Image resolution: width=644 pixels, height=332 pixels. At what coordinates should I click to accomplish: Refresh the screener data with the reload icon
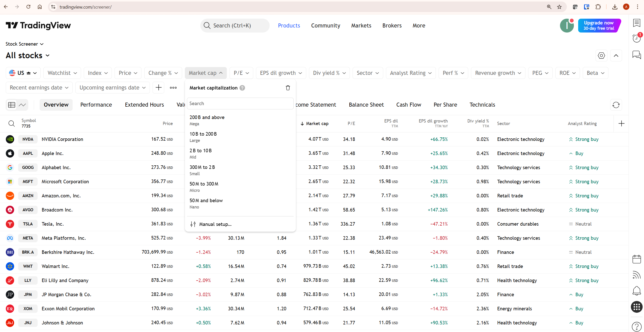616,105
